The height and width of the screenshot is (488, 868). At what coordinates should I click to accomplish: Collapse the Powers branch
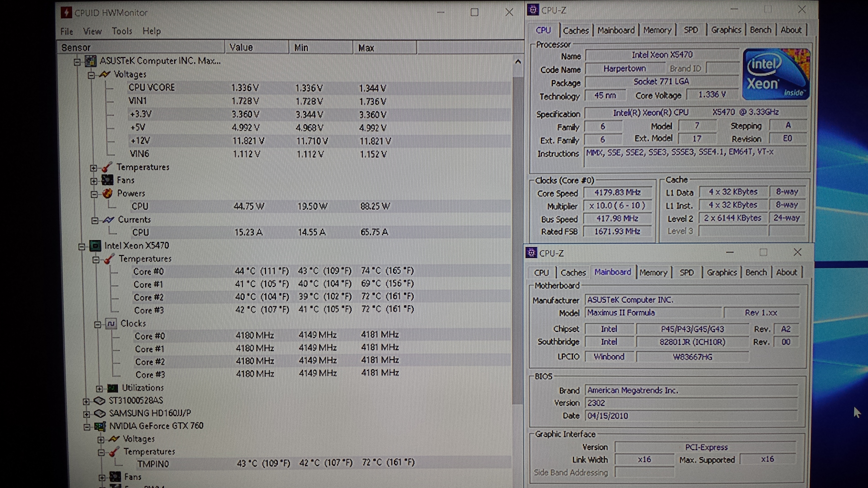pos(94,194)
